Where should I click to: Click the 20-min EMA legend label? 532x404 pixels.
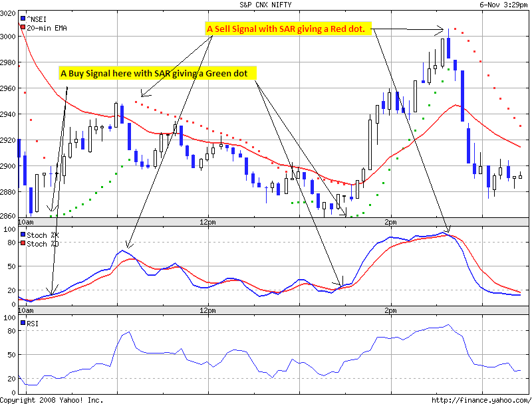pos(47,28)
